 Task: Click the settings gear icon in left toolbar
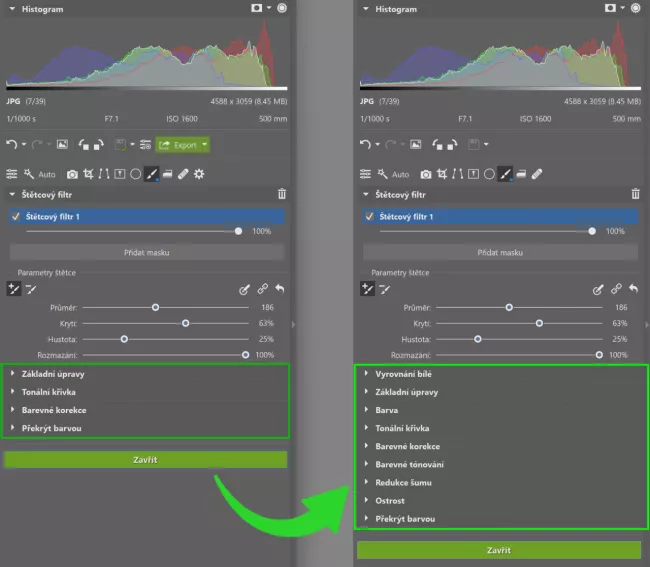(x=199, y=174)
